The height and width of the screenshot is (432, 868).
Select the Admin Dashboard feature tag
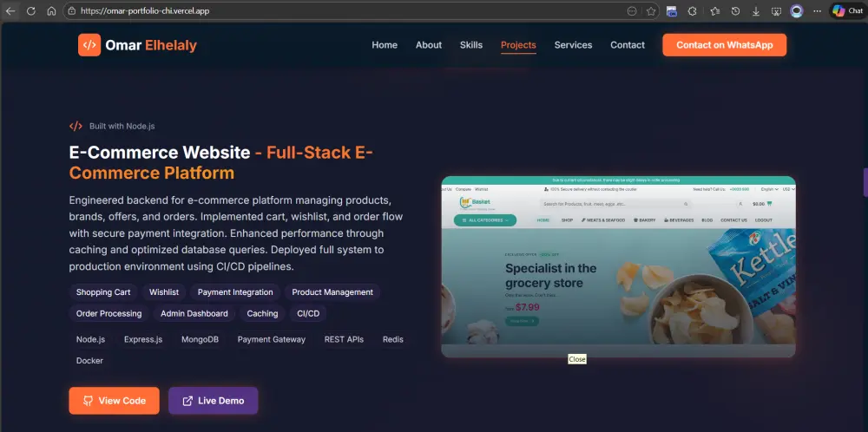194,314
